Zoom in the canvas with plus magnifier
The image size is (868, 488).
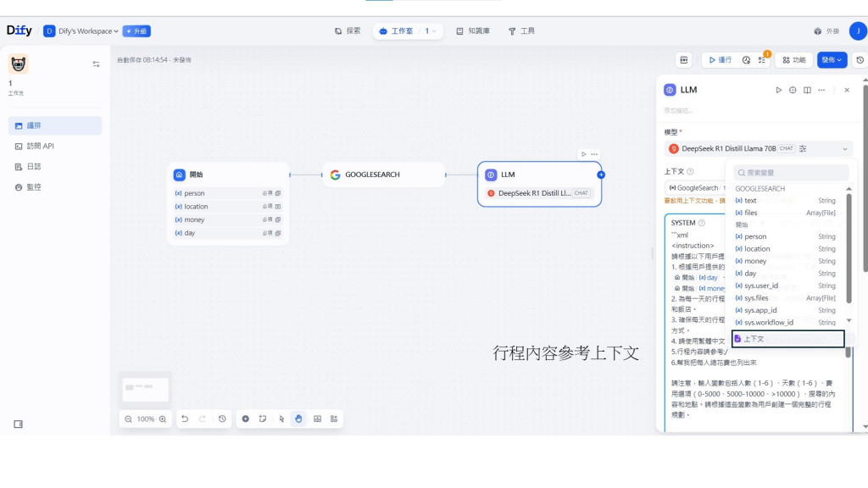click(x=163, y=419)
